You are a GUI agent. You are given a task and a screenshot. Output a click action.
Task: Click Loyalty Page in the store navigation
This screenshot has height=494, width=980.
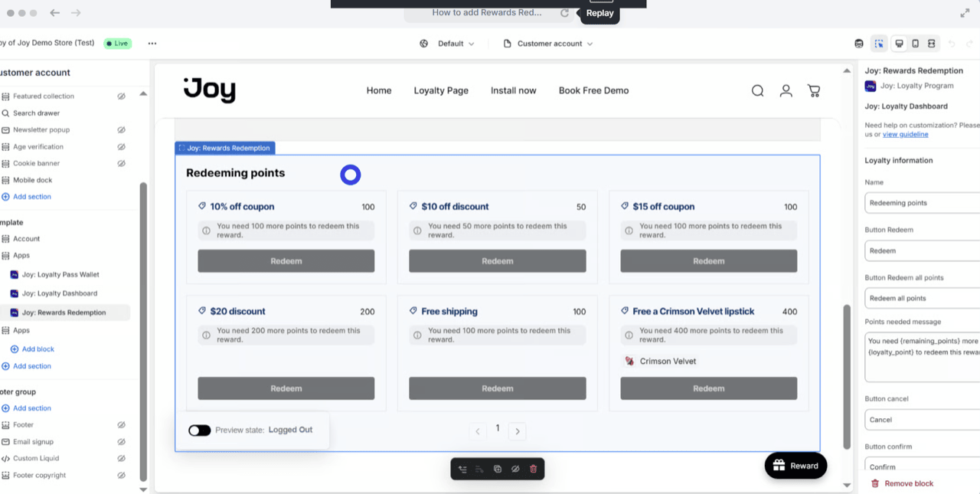[x=441, y=90]
